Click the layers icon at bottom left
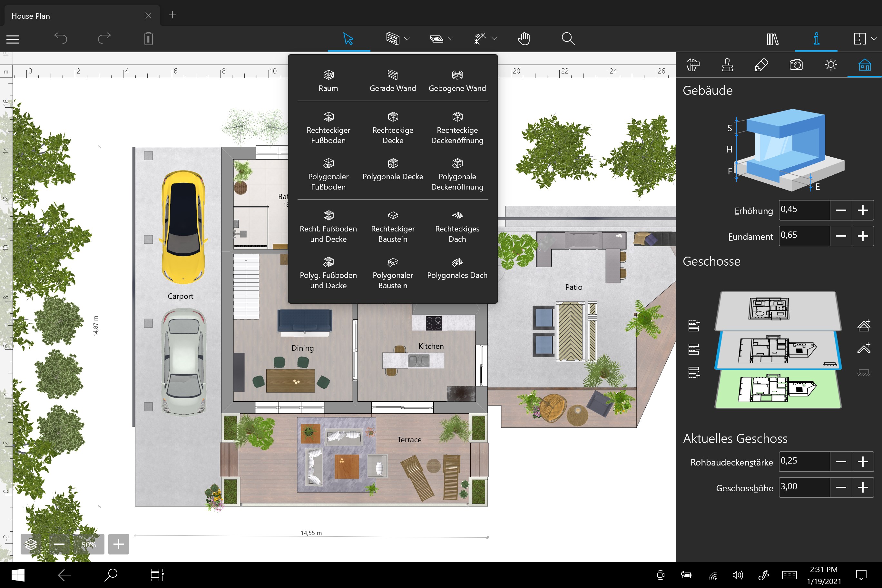This screenshot has height=588, width=882. coord(31,544)
